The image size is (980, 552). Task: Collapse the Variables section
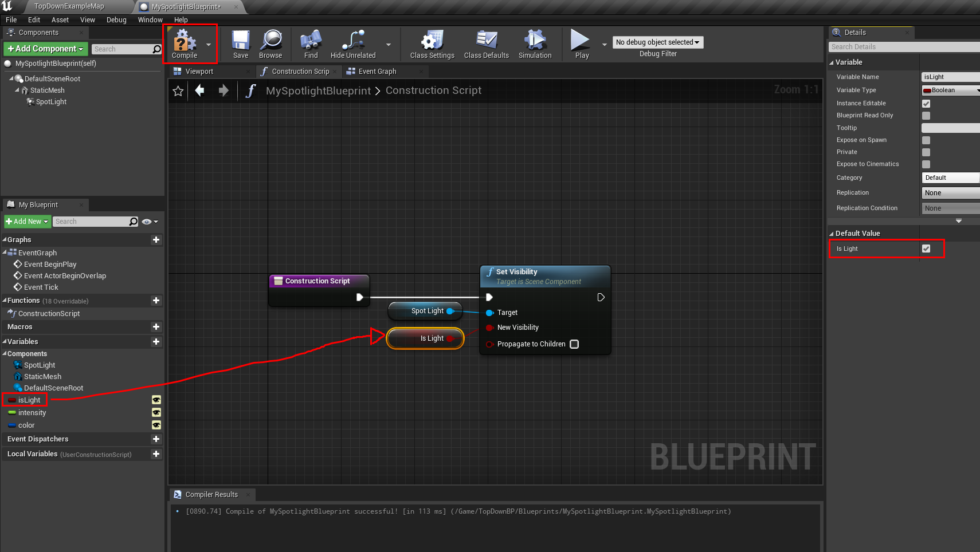(x=5, y=342)
